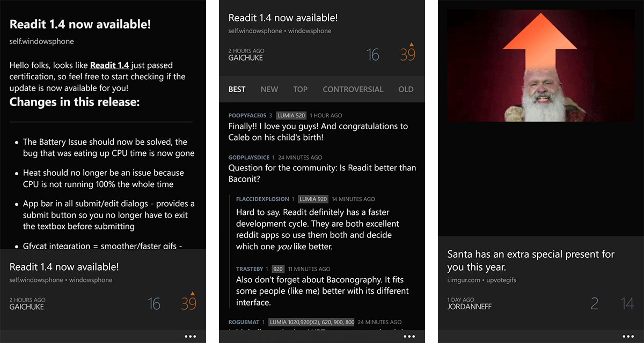
Task: Open the app bar ellipsis in the comments screen
Action: tap(409, 337)
